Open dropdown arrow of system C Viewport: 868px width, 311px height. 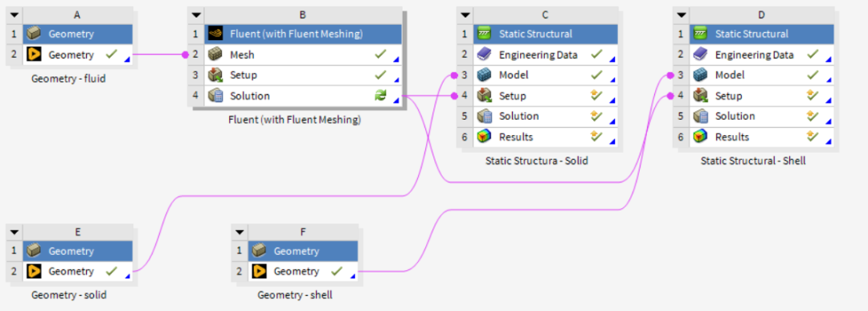click(465, 15)
